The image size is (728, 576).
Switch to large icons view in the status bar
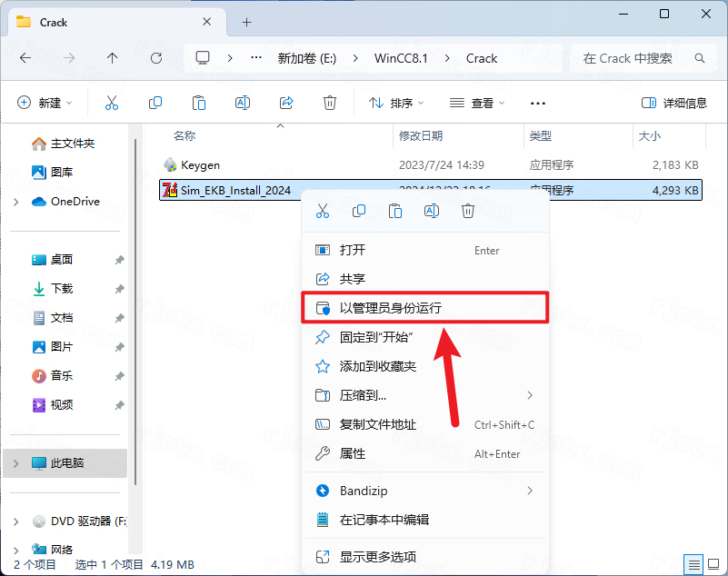pos(712,564)
